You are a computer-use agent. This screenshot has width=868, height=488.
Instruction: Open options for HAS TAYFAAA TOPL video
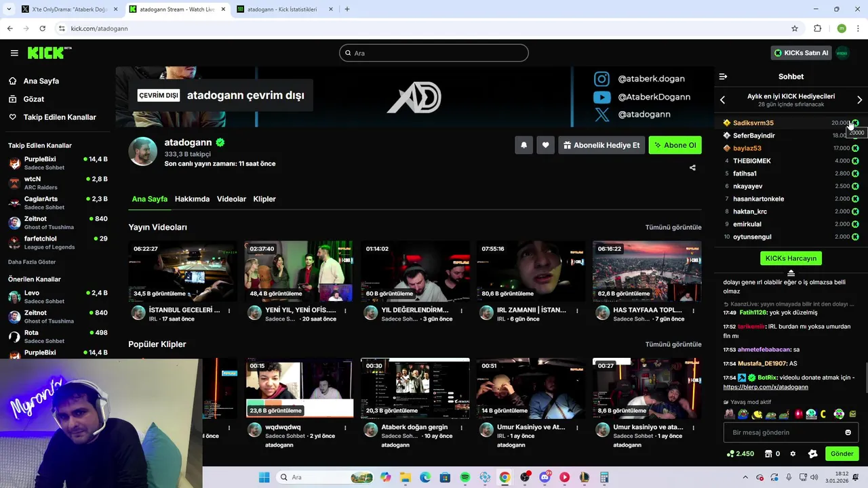tap(693, 310)
